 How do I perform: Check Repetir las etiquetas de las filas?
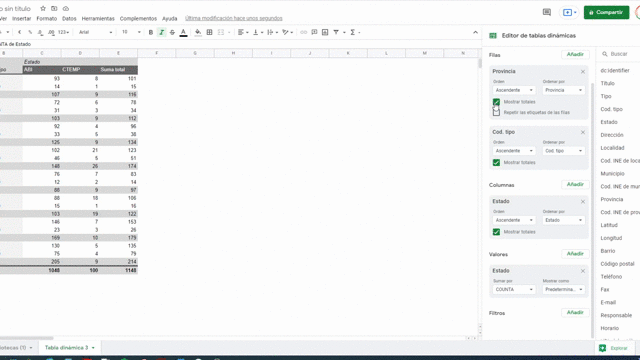496,112
